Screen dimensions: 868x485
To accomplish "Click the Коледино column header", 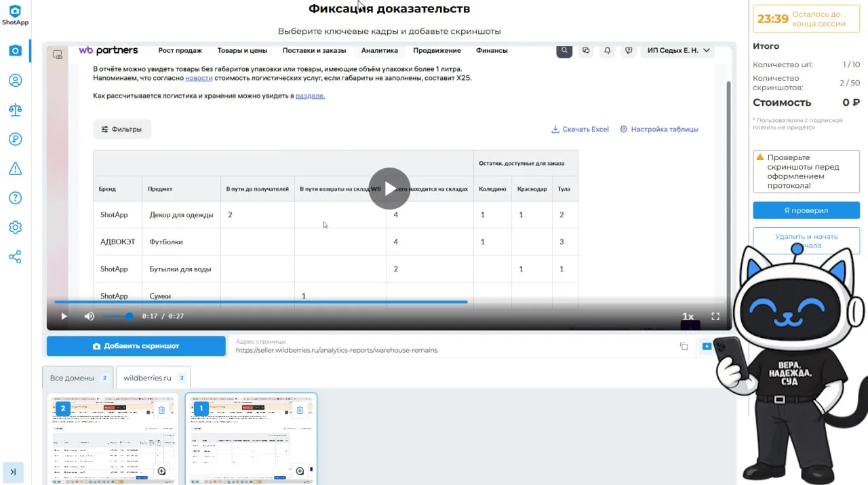I will (x=492, y=189).
